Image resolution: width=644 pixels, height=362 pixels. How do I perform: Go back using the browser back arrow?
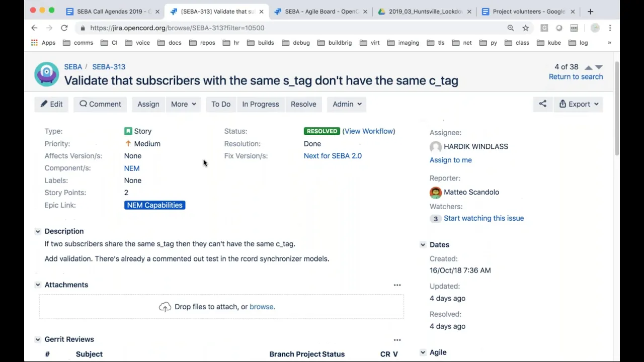34,28
